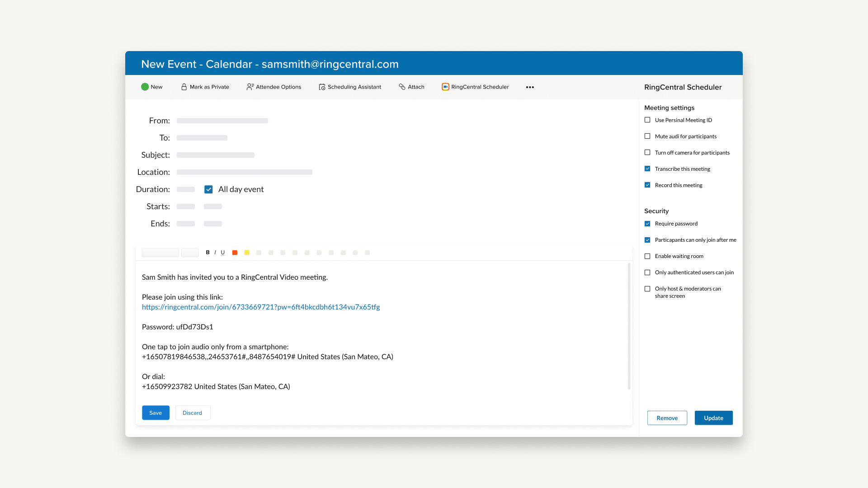Viewport: 868px width, 488px height.
Task: Enable Mute audio for participants
Action: coord(647,136)
